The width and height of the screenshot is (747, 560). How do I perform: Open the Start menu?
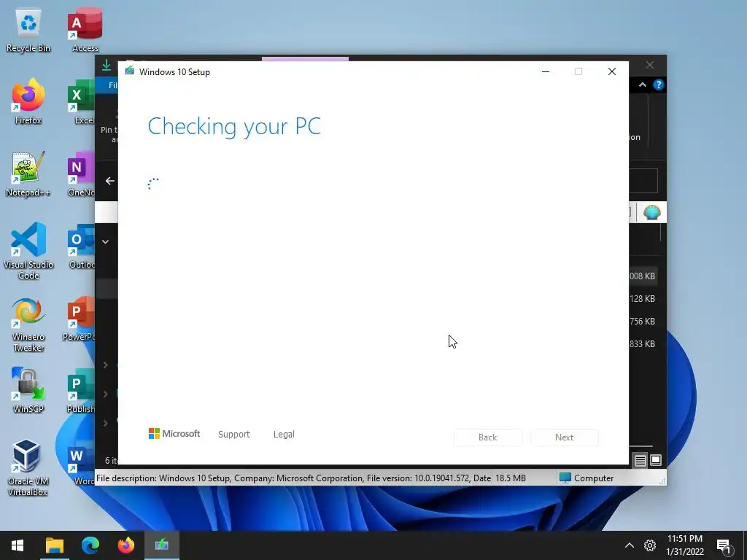coord(18,545)
